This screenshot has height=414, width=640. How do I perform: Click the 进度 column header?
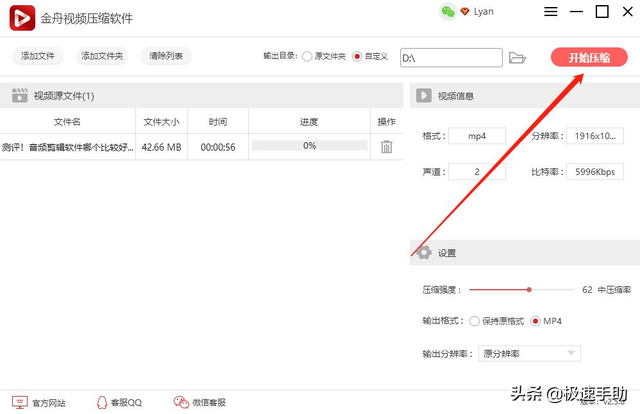309,121
